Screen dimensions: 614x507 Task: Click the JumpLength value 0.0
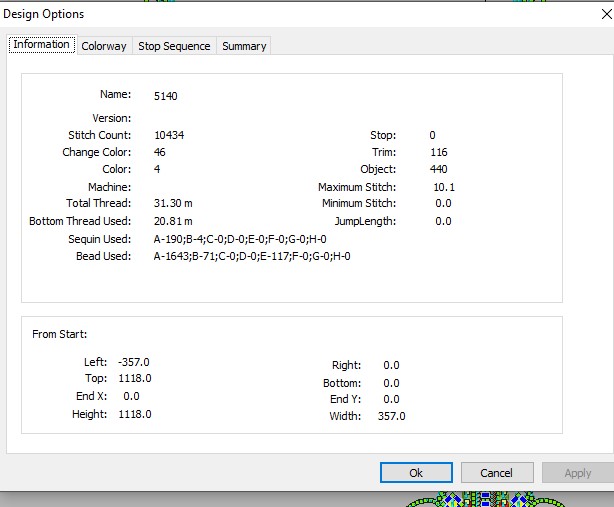(443, 221)
